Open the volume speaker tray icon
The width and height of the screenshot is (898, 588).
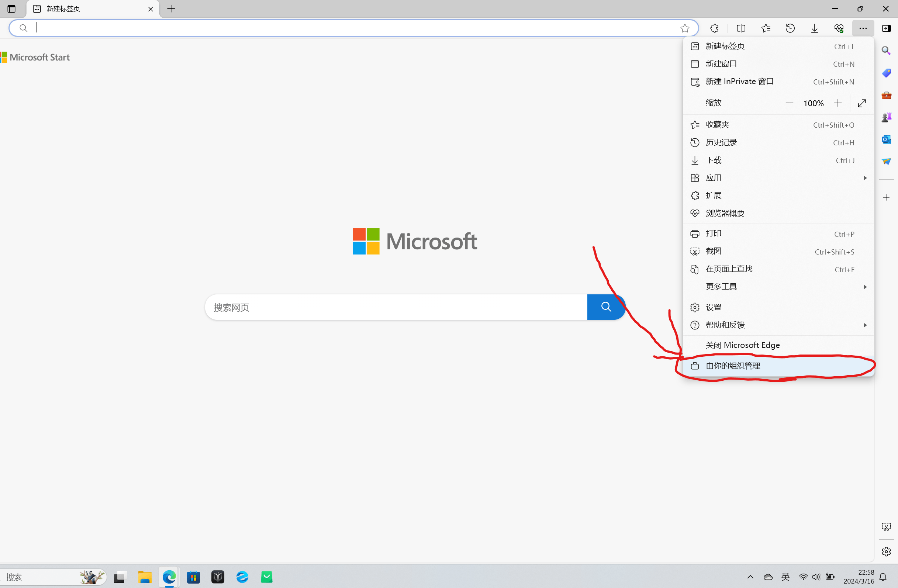(x=816, y=577)
